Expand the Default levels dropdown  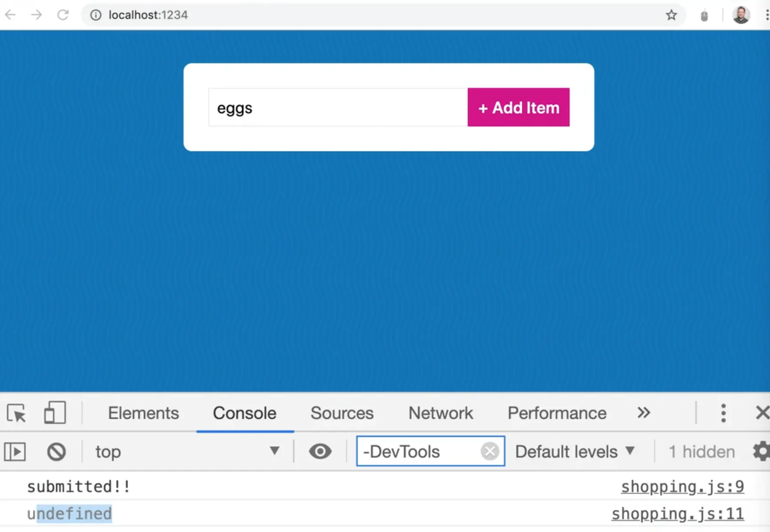[x=575, y=452]
